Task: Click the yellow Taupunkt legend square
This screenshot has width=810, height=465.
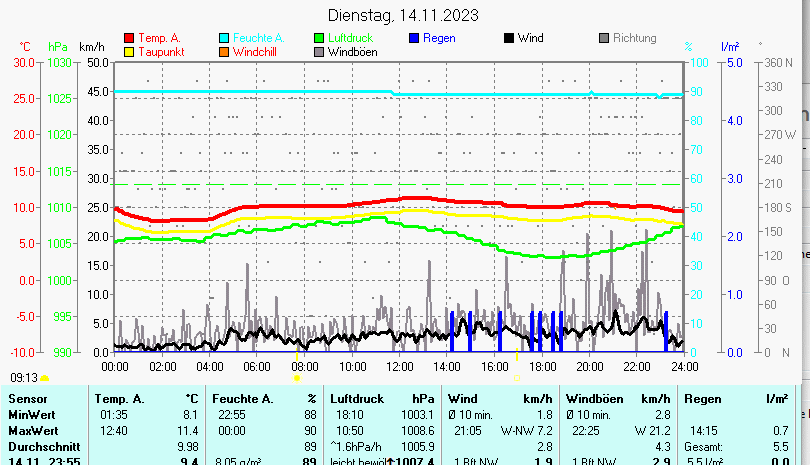Action: tap(128, 52)
